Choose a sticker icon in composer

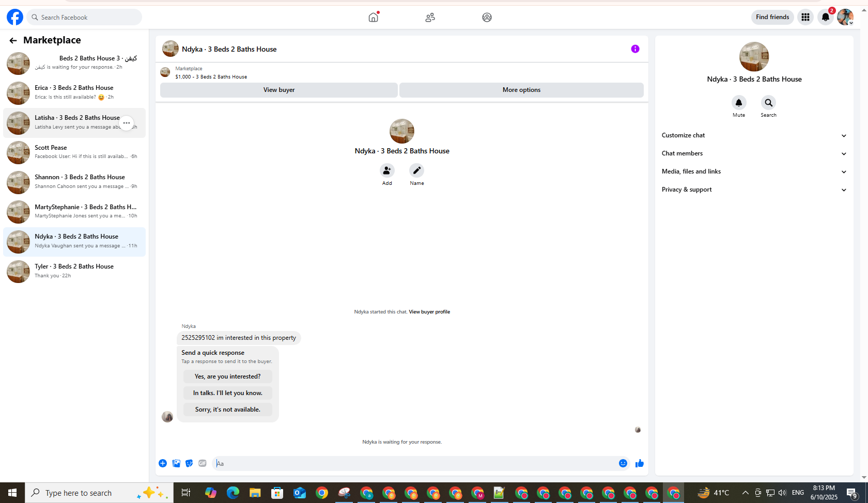189,463
